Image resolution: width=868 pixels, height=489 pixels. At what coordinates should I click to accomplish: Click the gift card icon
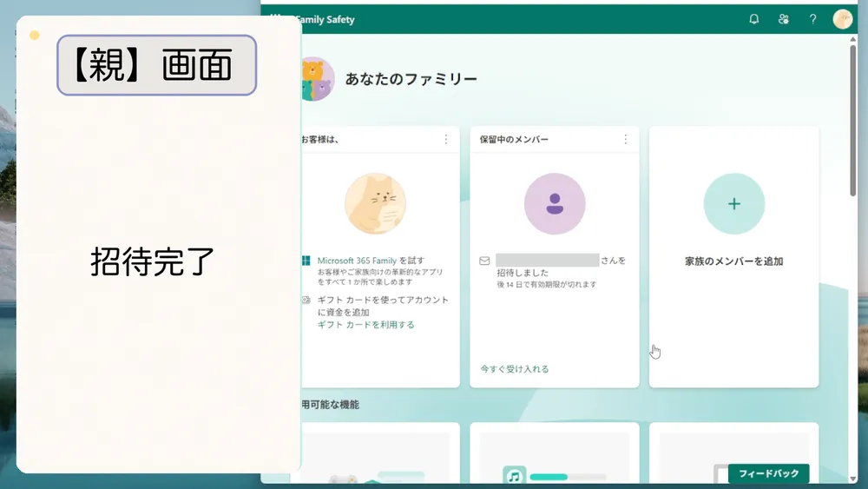[306, 301]
